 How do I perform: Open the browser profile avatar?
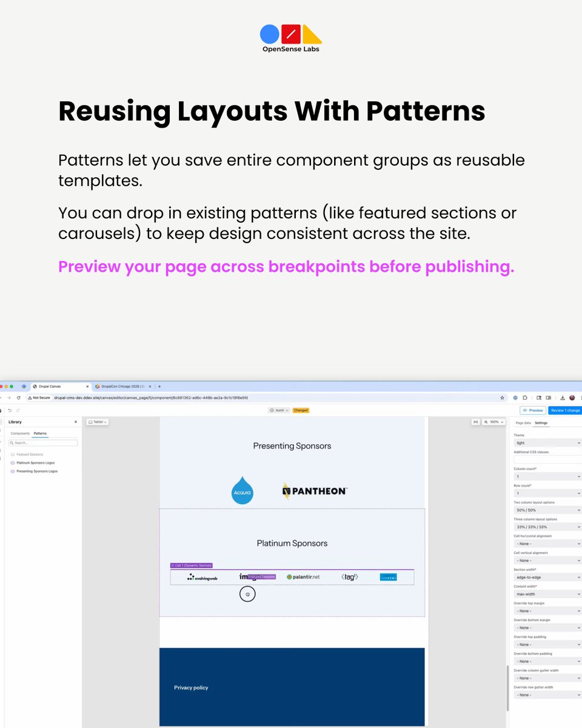coord(572,398)
